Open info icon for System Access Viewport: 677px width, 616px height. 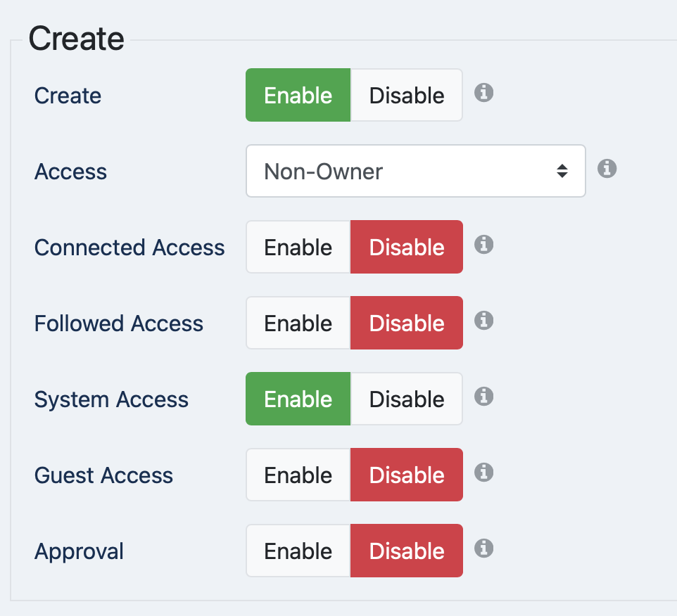coord(483,397)
